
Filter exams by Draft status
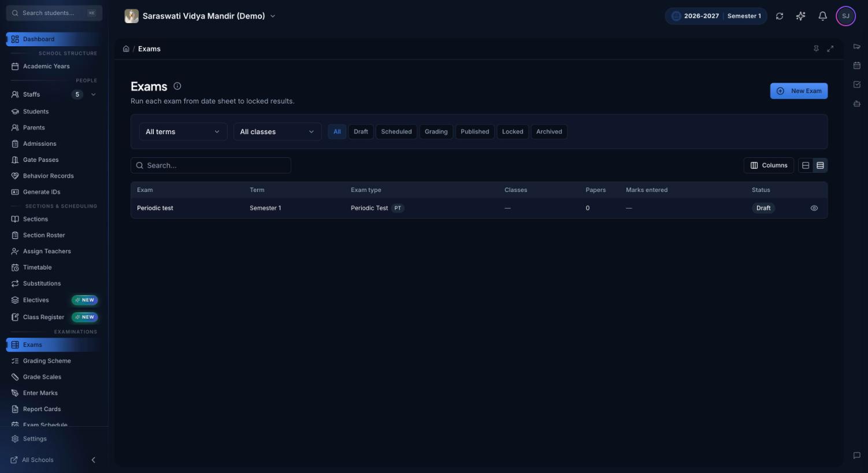[361, 132]
